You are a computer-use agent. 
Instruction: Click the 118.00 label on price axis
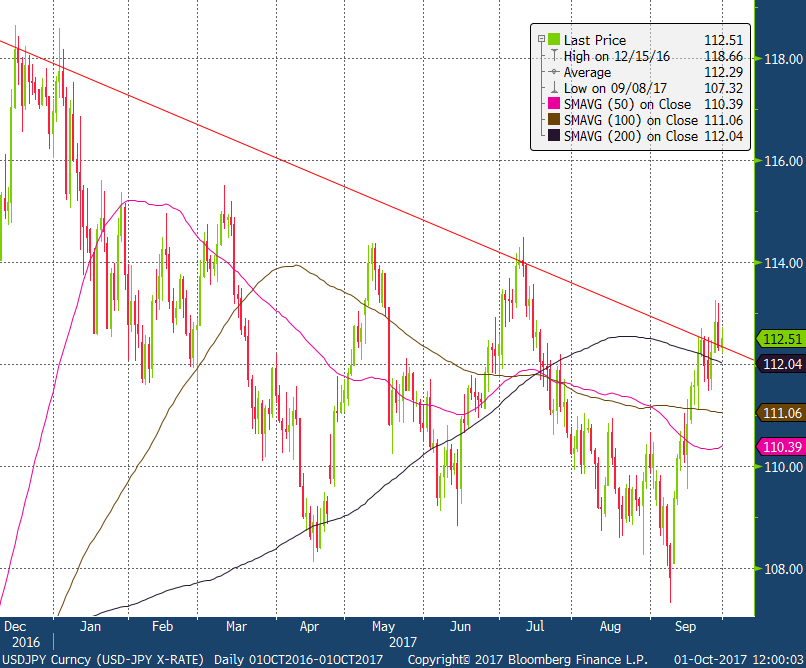[x=780, y=59]
